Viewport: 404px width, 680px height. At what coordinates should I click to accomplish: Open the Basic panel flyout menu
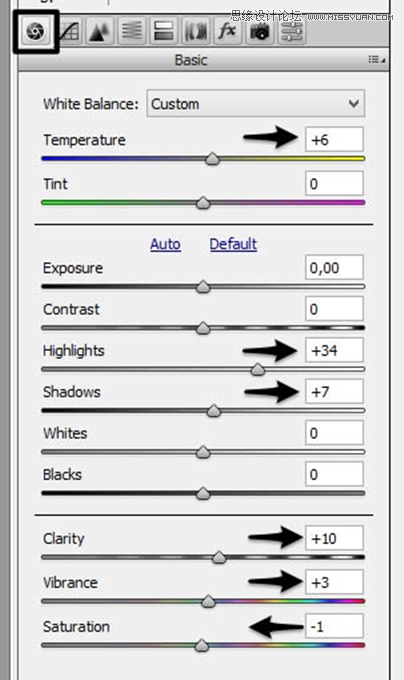point(376,59)
